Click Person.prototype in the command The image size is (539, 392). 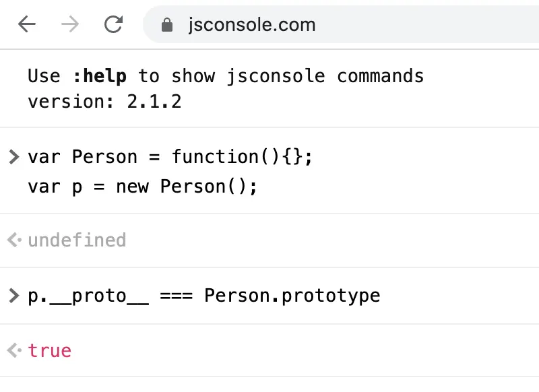tap(292, 296)
